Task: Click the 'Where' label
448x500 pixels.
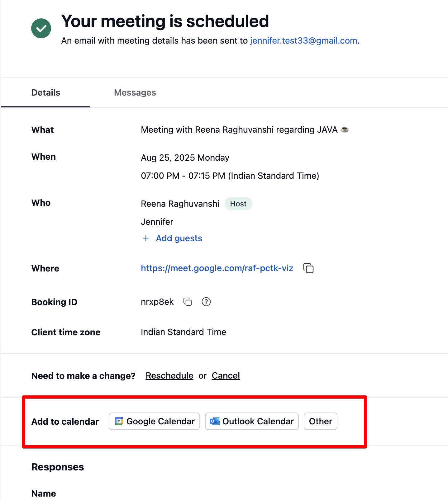Action: (x=45, y=268)
